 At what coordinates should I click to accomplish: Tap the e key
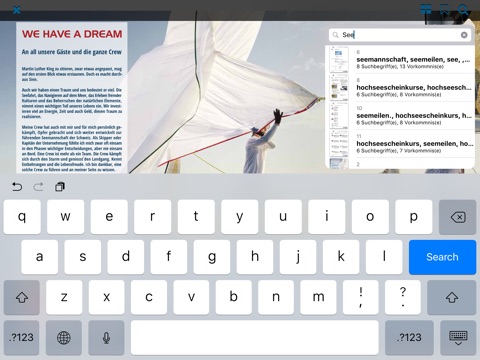[x=109, y=217]
